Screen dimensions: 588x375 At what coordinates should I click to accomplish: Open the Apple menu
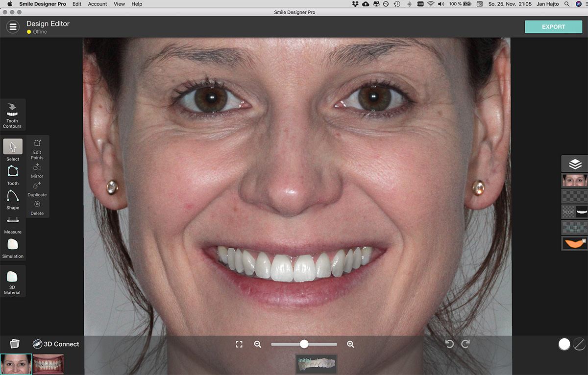9,4
